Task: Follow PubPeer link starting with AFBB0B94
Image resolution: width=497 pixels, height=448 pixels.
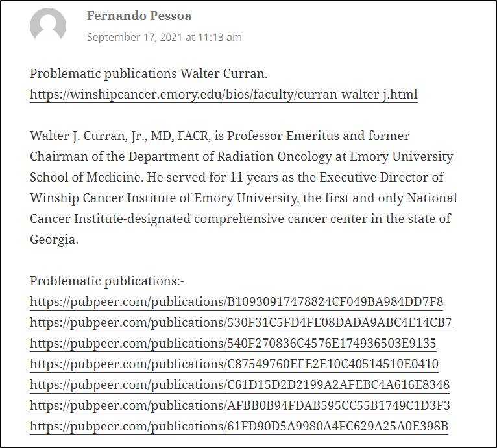Action: [240, 406]
